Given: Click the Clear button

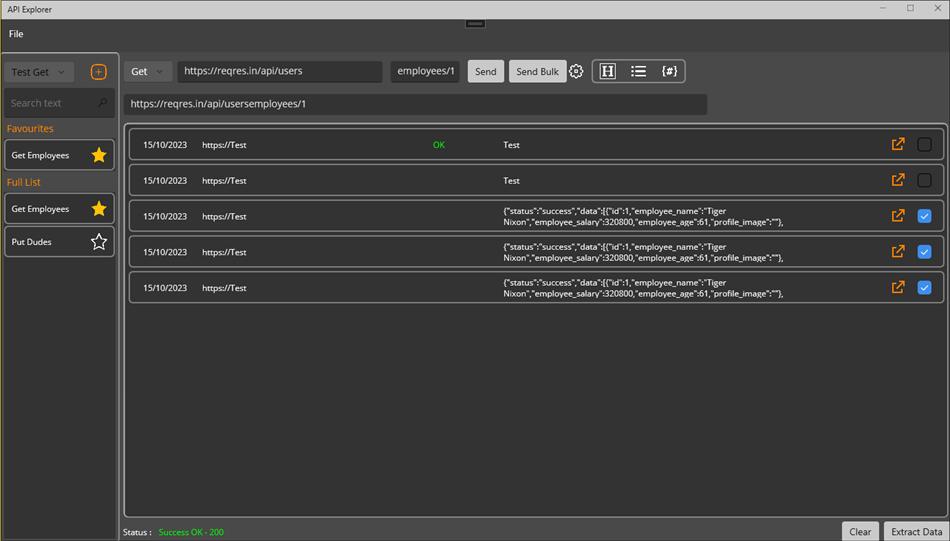Looking at the screenshot, I should point(860,531).
